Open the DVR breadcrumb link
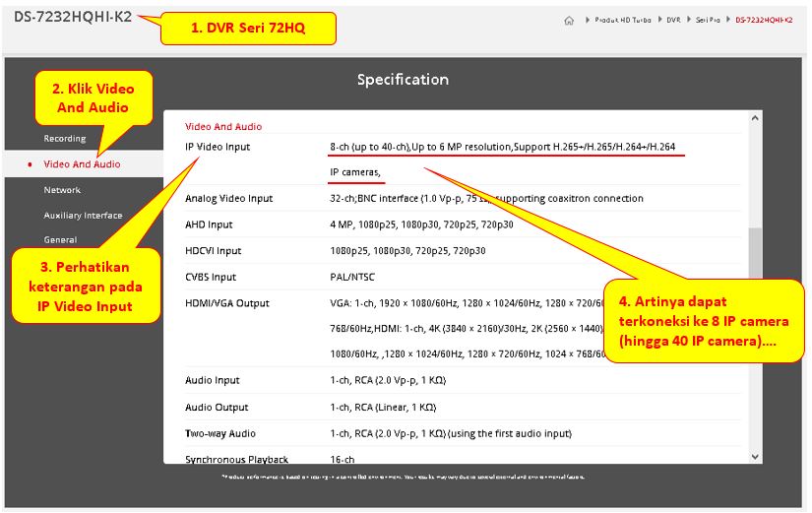Image resolution: width=812 pixels, height=513 pixels. [x=673, y=20]
